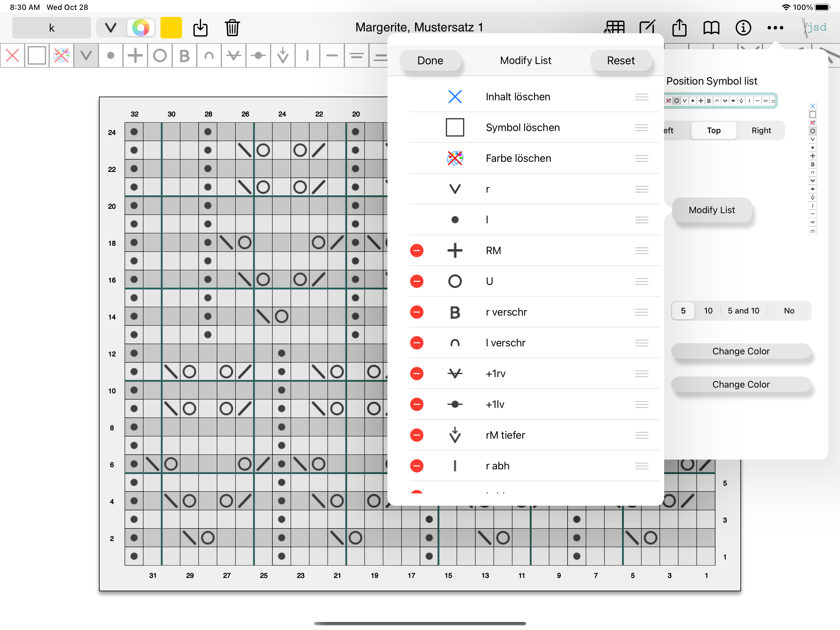Select the yellow color swatch

(x=171, y=27)
